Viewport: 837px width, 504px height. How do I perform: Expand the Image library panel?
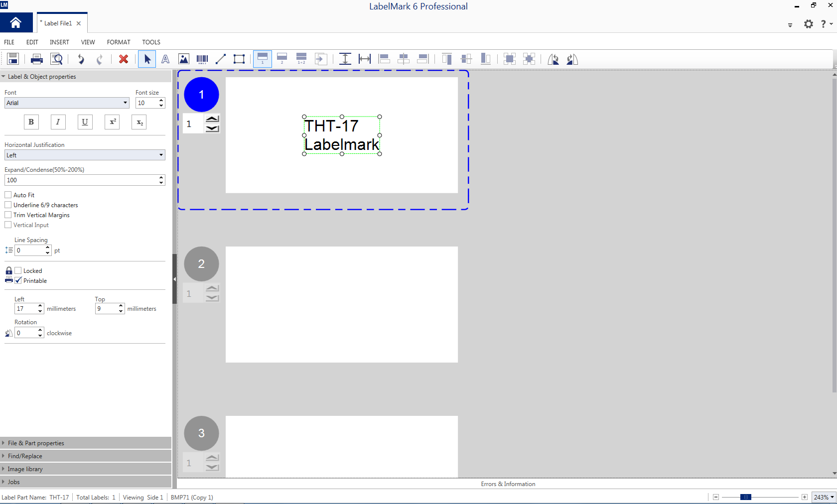point(86,469)
